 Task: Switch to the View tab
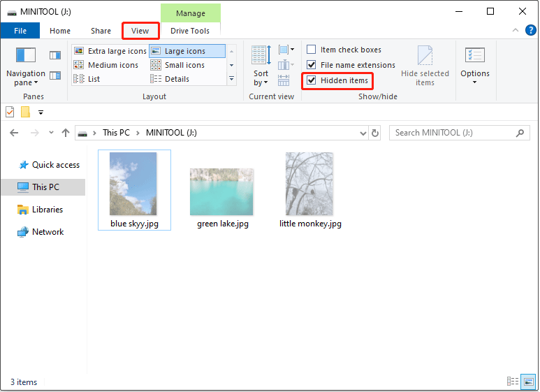(x=140, y=31)
